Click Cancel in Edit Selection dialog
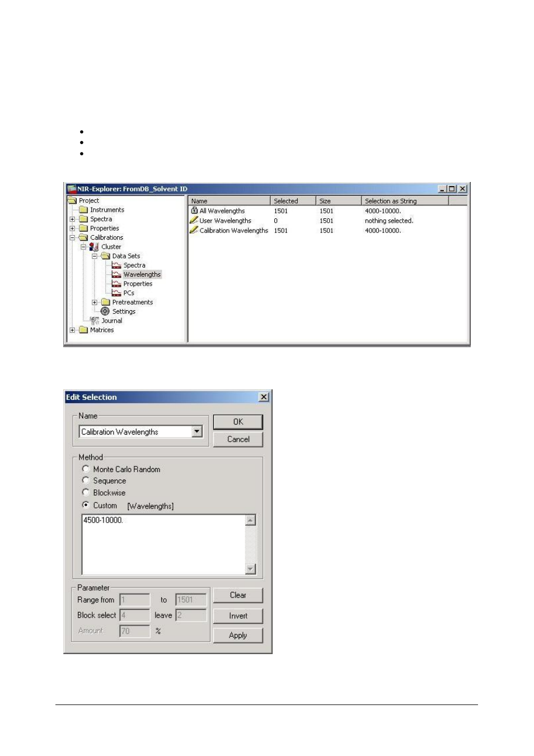This screenshot has height=756, width=534. (x=238, y=439)
